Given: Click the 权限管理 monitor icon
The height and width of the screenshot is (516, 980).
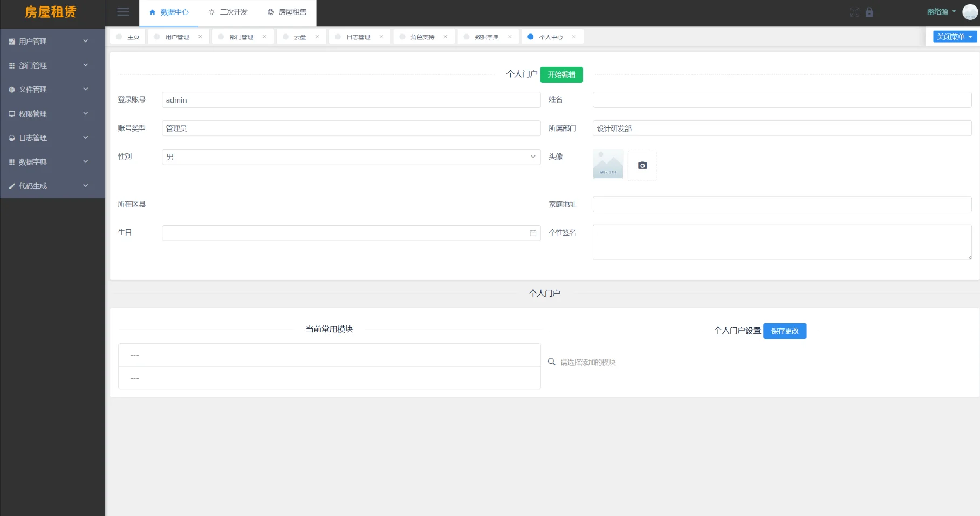Looking at the screenshot, I should coord(11,113).
